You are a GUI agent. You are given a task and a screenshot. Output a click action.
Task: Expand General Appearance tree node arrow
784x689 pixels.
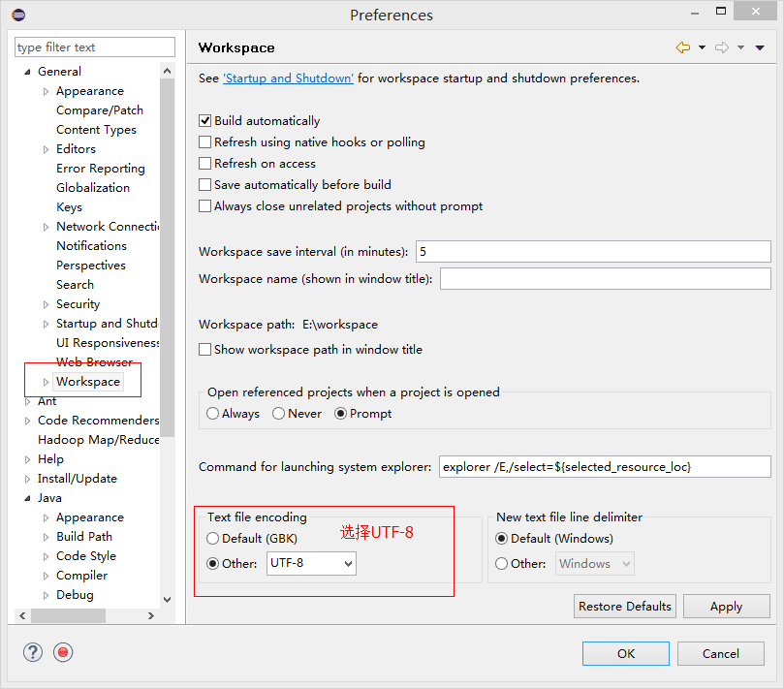pyautogui.click(x=46, y=91)
